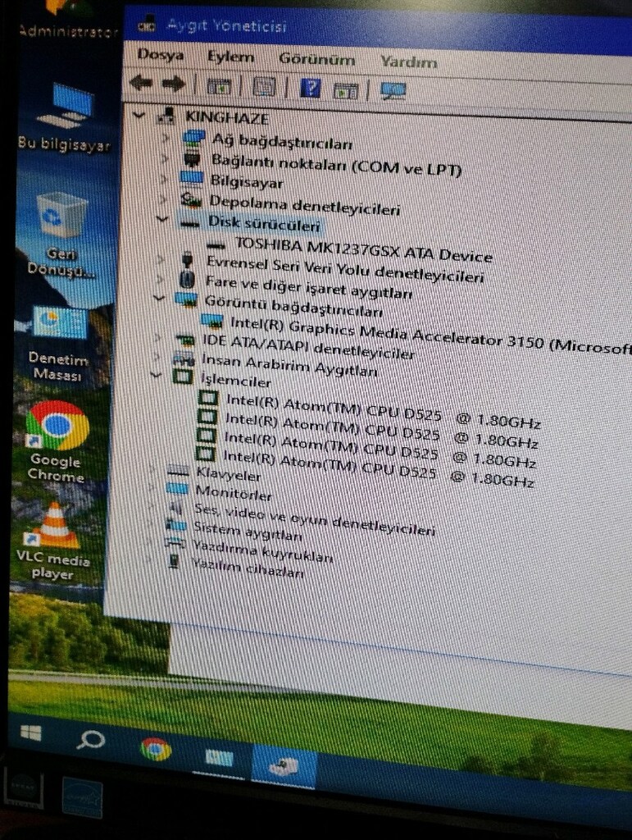Open Google Chrome desktop shortcut
Image resolution: width=632 pixels, height=840 pixels.
(x=57, y=443)
